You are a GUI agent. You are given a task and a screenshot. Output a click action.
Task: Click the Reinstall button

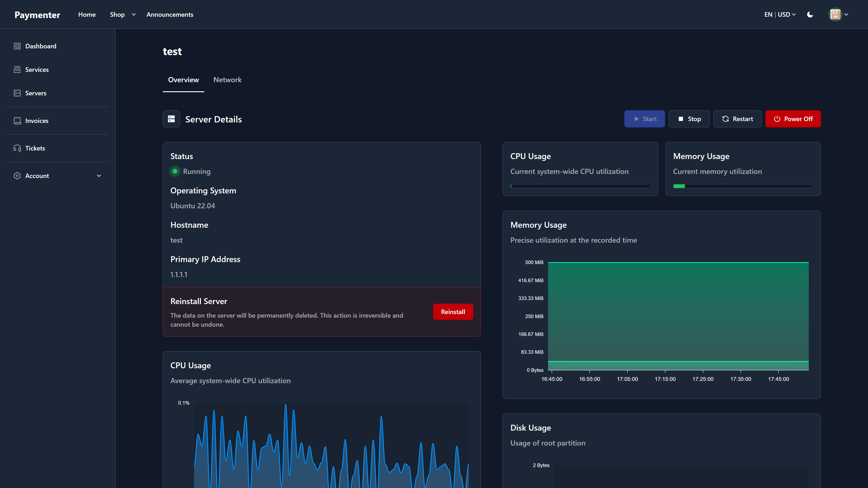(453, 312)
